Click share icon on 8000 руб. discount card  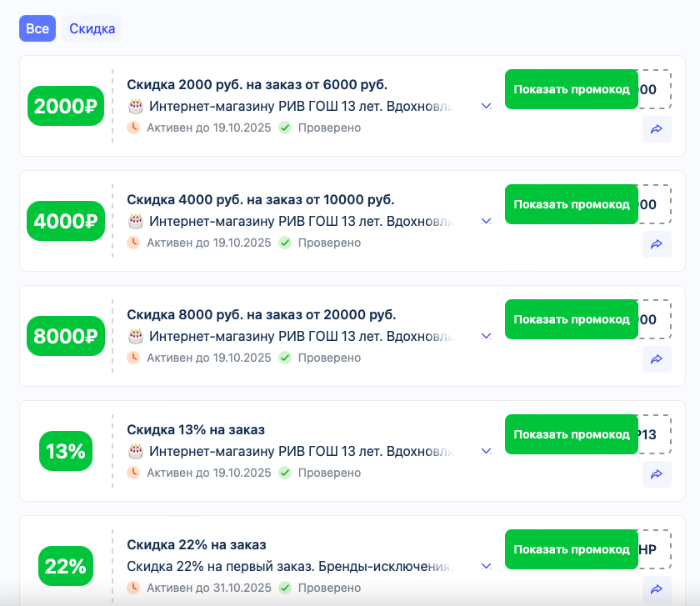657,359
